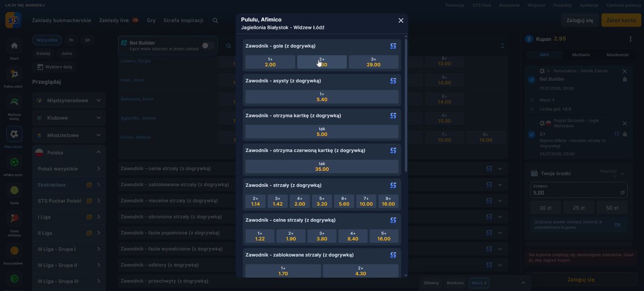Toggle the Bet Builder switch
Viewport: 644px width, 291px height.
point(208,46)
